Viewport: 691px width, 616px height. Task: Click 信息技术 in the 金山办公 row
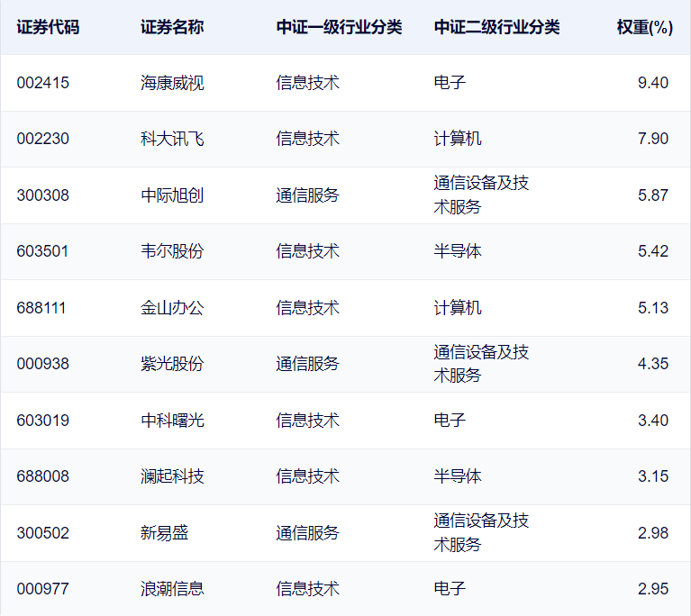[307, 308]
